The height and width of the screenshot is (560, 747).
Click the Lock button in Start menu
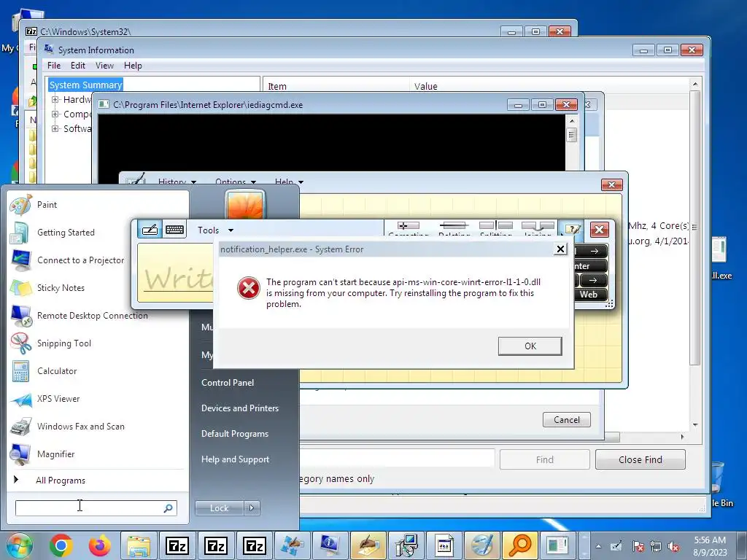point(220,508)
